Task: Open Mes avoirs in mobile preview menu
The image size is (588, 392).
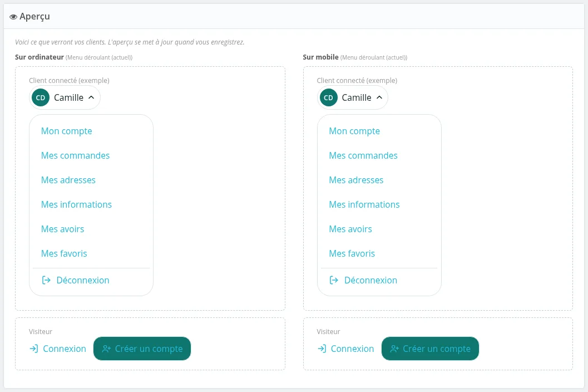Action: [x=350, y=229]
